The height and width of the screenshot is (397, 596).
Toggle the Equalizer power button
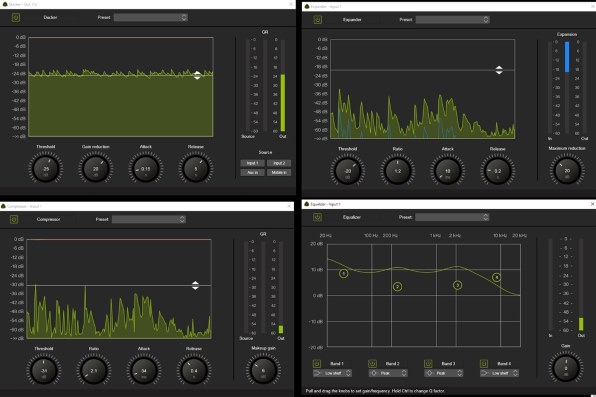point(317,217)
